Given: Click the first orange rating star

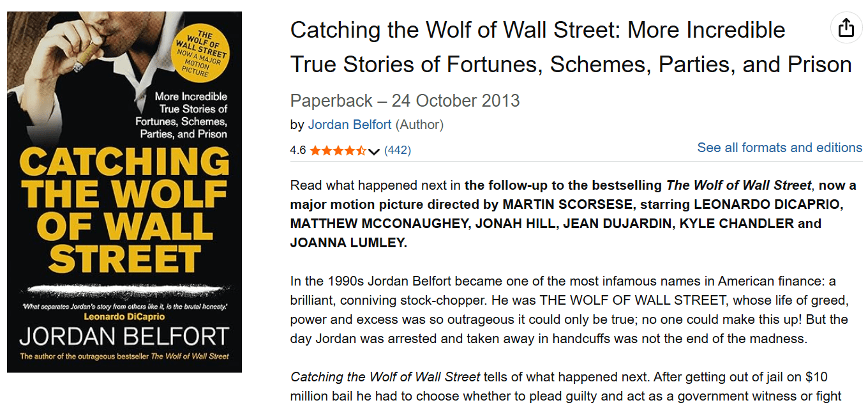Looking at the screenshot, I should coord(315,151).
